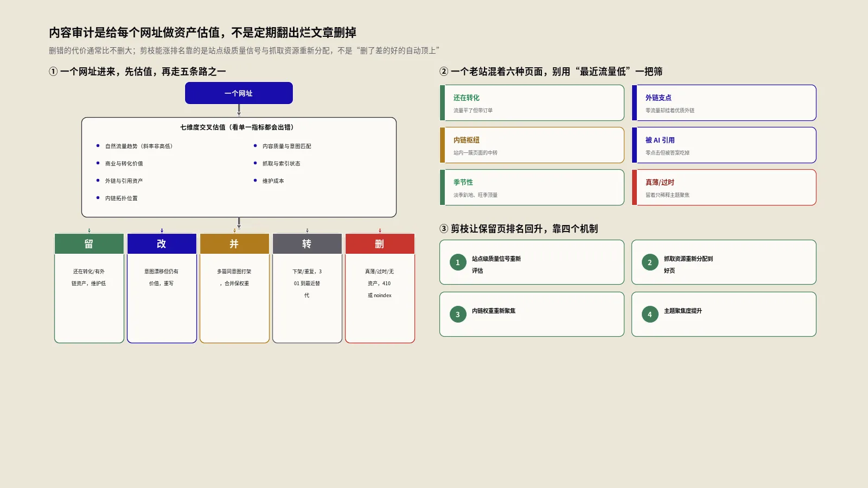Click the '主题聚焦度提升' text
The image size is (868, 488).
tap(683, 311)
